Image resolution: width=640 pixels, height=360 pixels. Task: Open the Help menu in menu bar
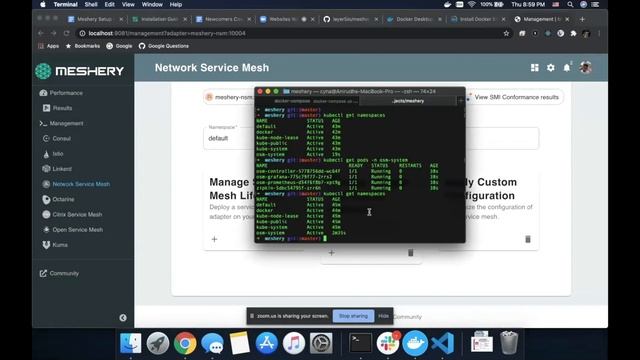coord(176,4)
